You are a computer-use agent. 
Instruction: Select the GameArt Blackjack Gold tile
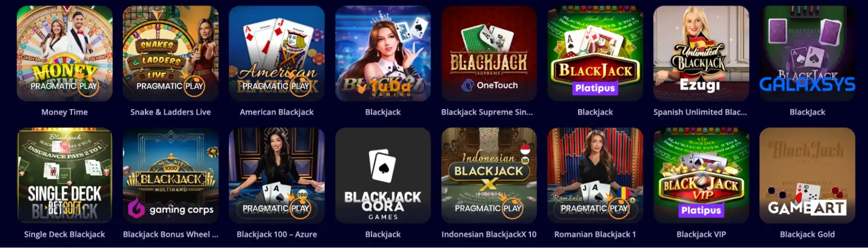(807, 176)
